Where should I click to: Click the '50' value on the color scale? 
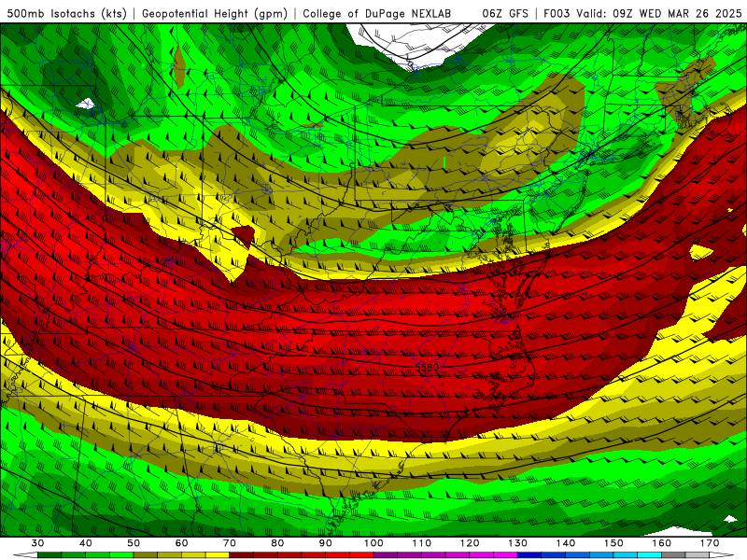134,543
